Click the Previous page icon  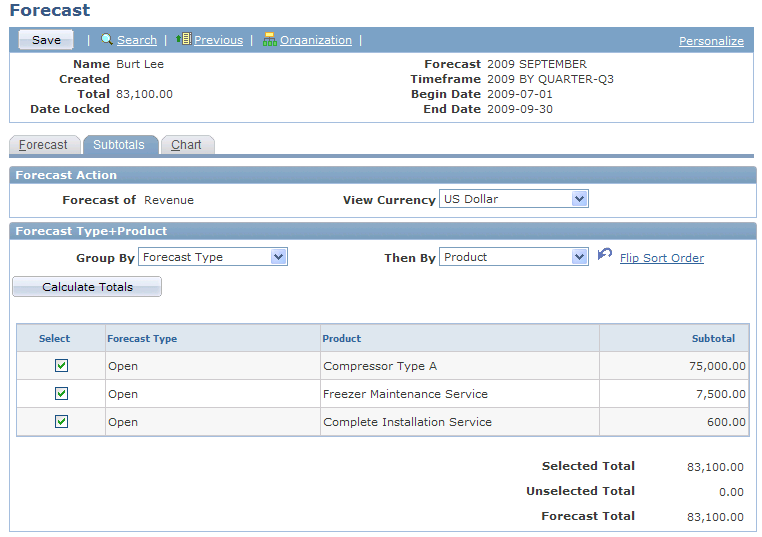(184, 39)
